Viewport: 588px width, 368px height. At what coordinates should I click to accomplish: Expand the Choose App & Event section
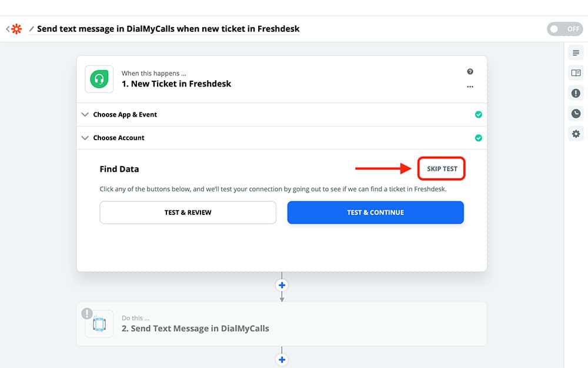(125, 115)
